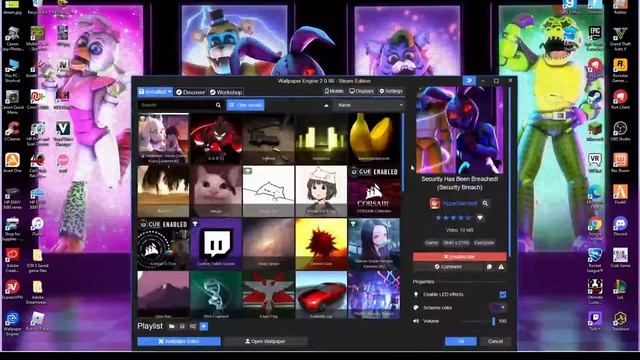
Task: Click the Cancel button
Action: pos(495,341)
